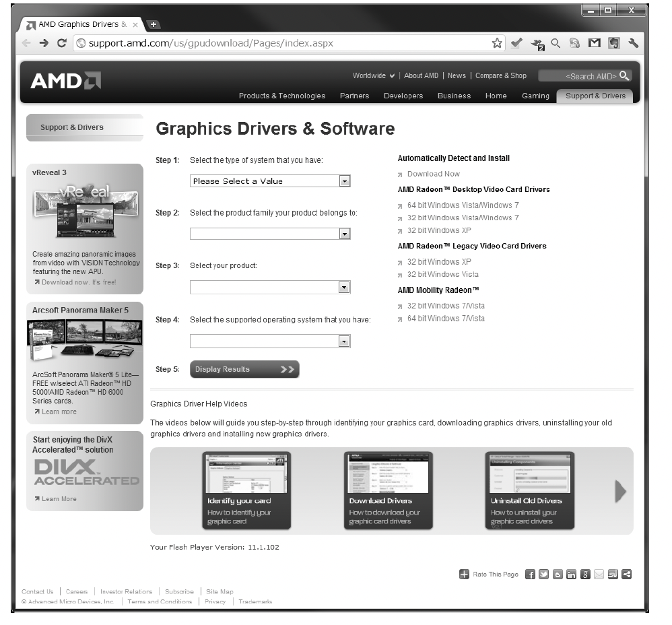Click the AMD search magnifier icon
Viewport: 672px width, 625px height.
[624, 76]
